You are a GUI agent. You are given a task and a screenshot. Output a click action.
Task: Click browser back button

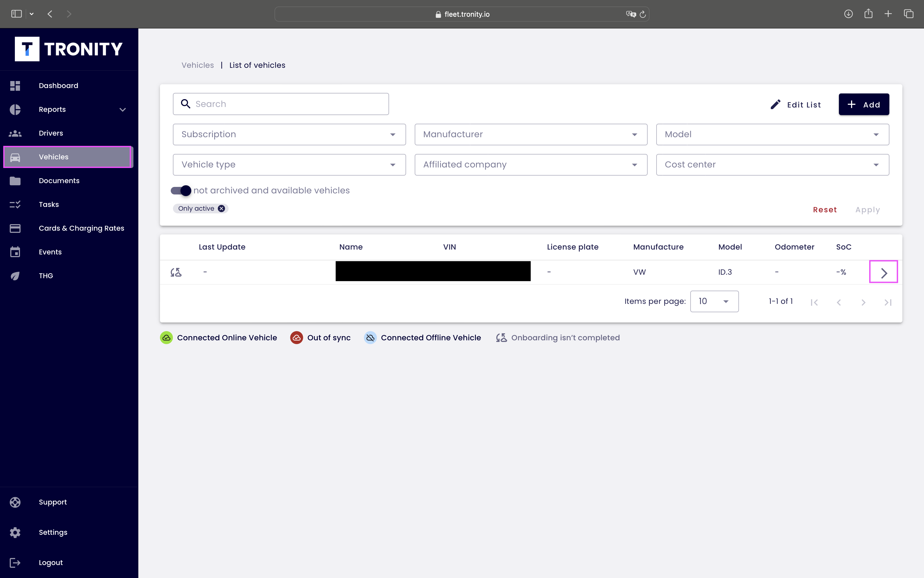(x=50, y=14)
